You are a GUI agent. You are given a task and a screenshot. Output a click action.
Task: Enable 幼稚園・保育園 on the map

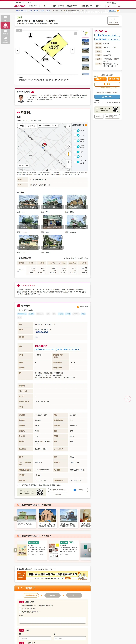pyautogui.click(x=75, y=147)
